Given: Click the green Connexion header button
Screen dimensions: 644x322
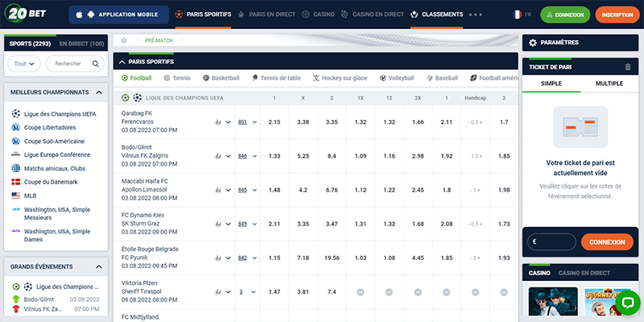Looking at the screenshot, I should (x=565, y=14).
